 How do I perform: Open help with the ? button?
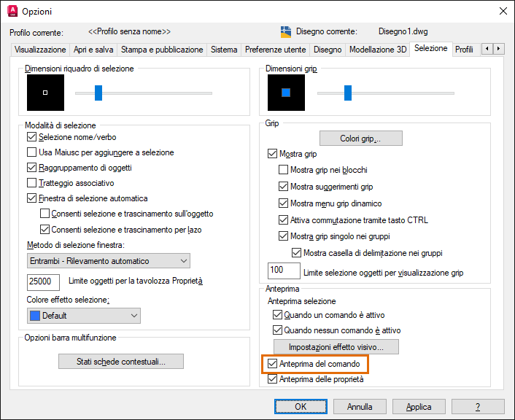click(x=478, y=407)
